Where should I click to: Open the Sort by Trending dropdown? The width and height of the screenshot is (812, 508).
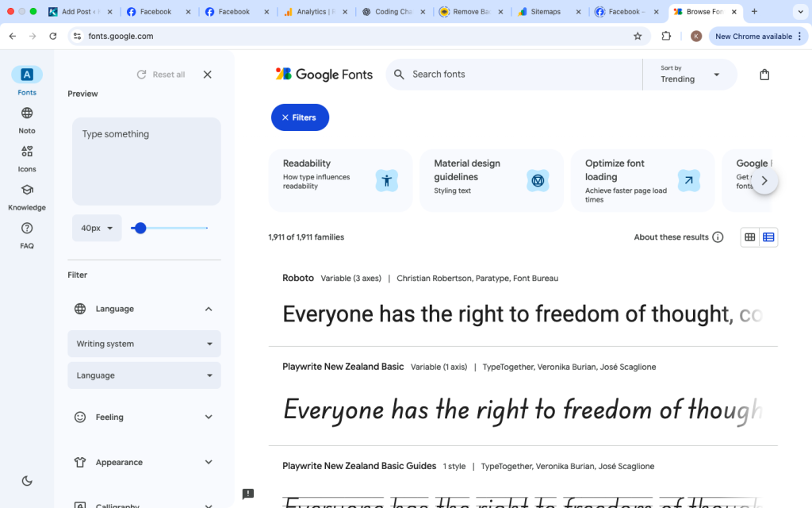pyautogui.click(x=689, y=74)
